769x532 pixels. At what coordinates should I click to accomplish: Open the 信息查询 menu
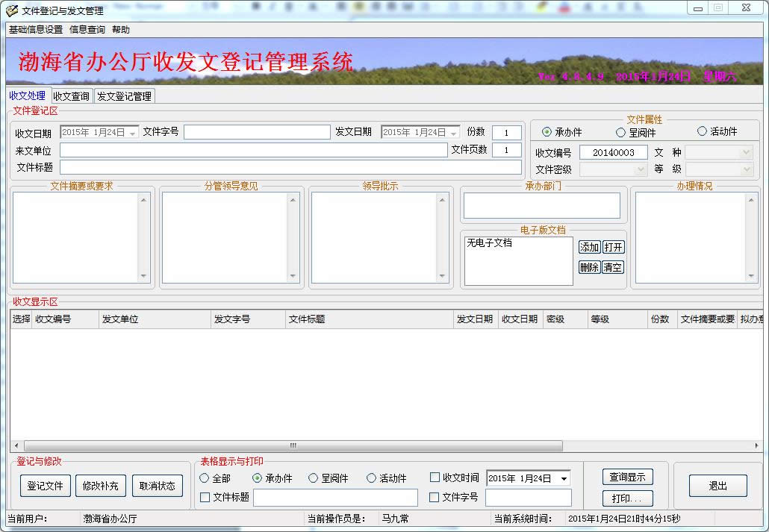87,30
